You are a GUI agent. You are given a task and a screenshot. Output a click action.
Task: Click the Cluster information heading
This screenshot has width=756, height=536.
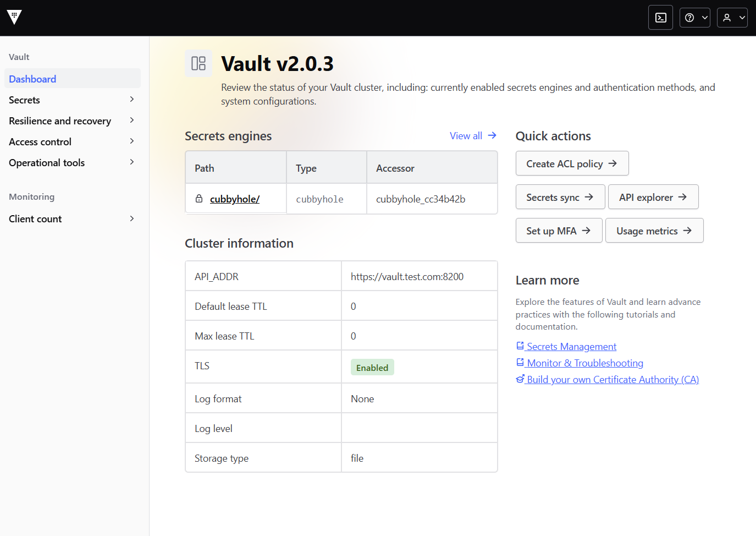tap(239, 243)
